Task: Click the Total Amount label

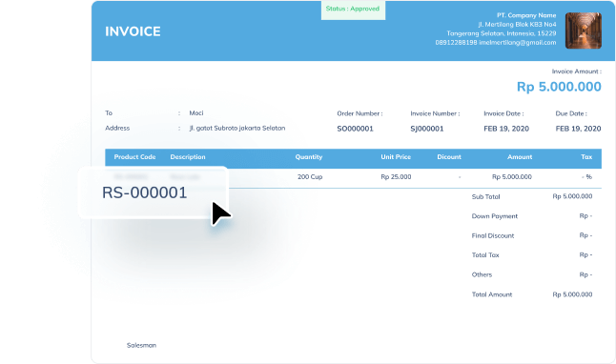Action: [492, 294]
